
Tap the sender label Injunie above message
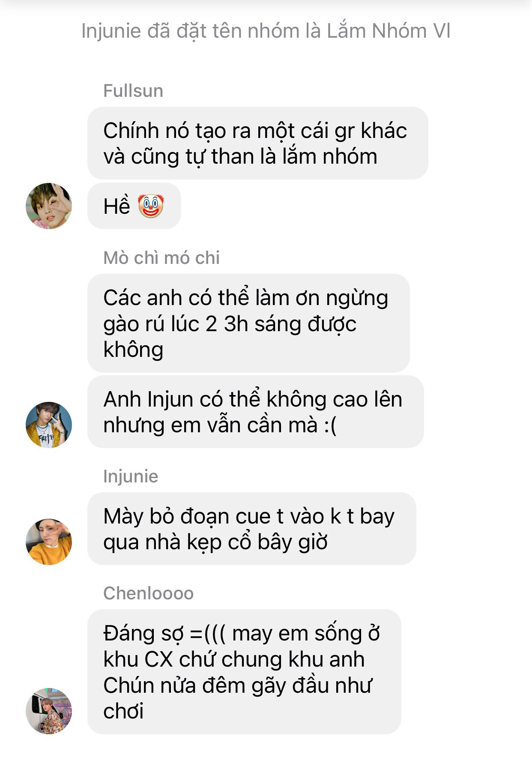click(x=131, y=476)
